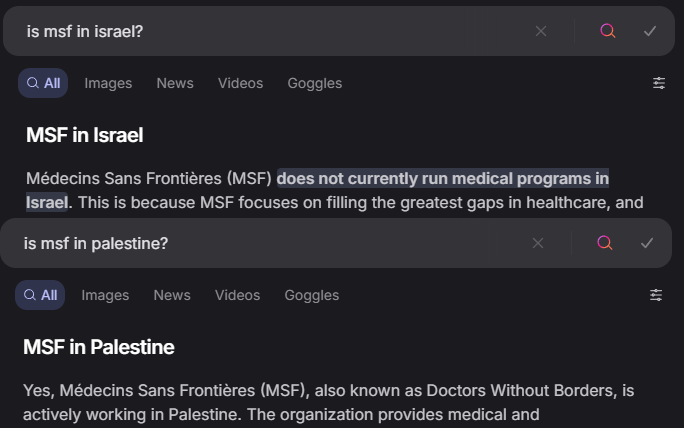The width and height of the screenshot is (684, 428).
Task: Select the All tab in the Israel results
Action: click(43, 83)
